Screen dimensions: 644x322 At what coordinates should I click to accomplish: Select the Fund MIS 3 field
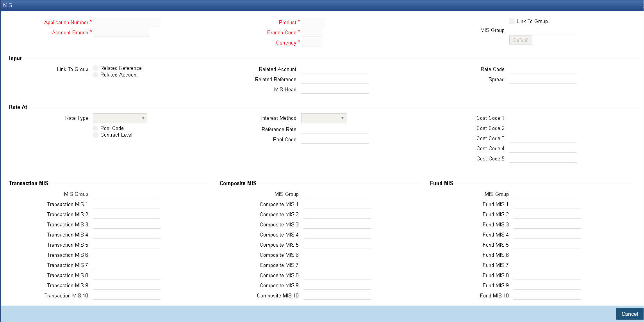pos(547,224)
